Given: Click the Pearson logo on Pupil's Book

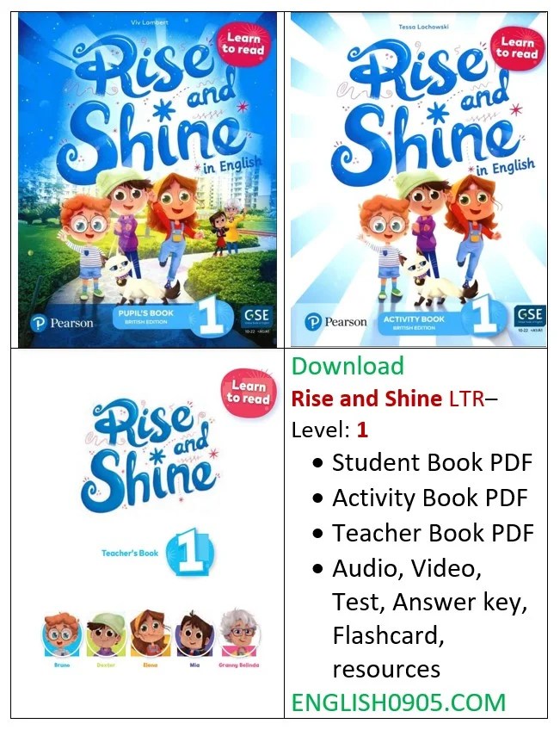Looking at the screenshot, I should [x=62, y=323].
